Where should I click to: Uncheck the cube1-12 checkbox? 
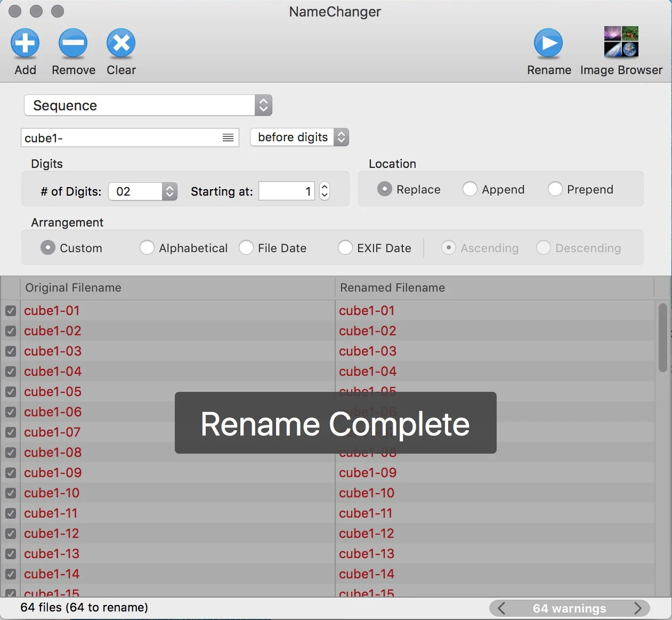[x=11, y=534]
